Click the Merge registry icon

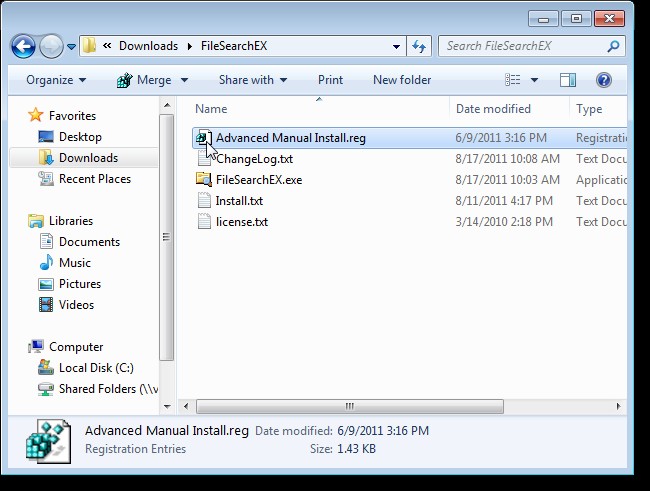point(124,80)
